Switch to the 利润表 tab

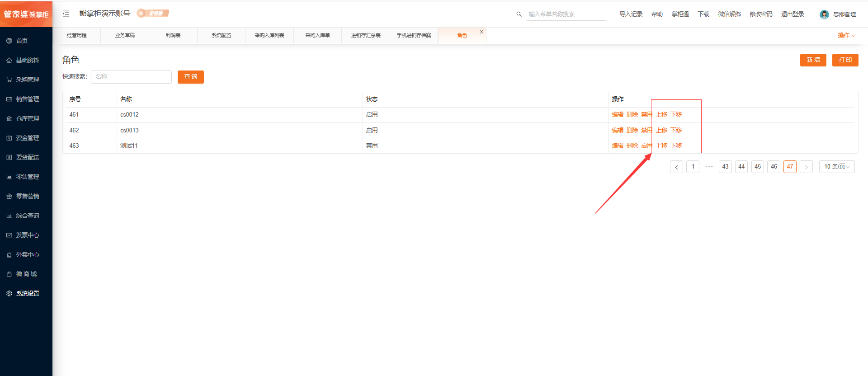pyautogui.click(x=173, y=35)
